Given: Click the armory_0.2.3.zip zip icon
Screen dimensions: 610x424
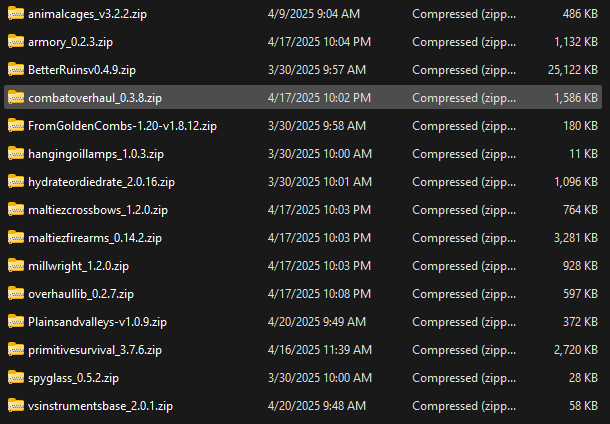Looking at the screenshot, I should [x=15, y=41].
